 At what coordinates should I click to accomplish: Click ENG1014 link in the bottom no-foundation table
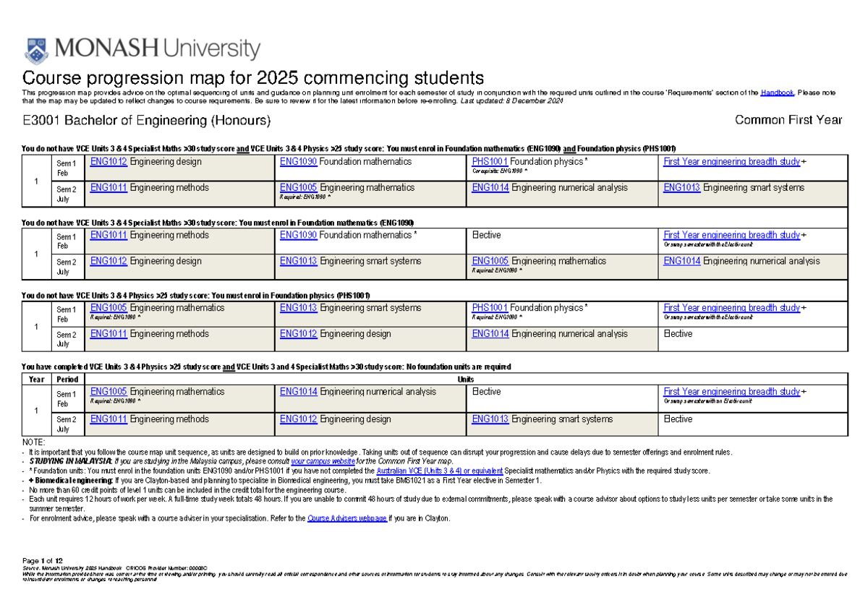point(298,392)
